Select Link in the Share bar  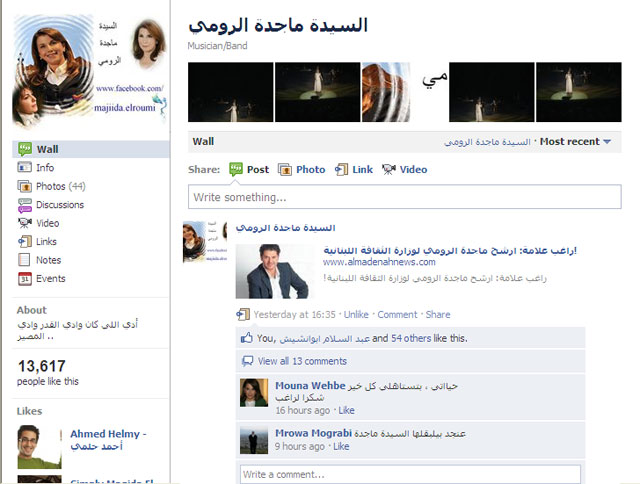point(353,169)
